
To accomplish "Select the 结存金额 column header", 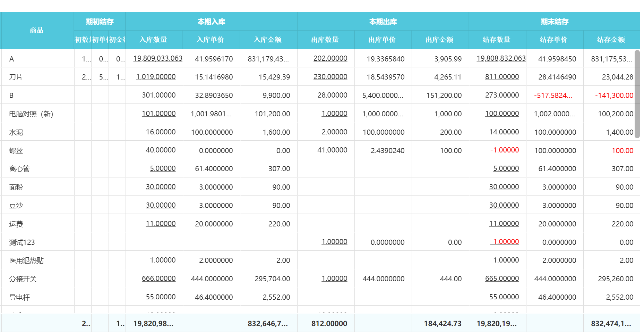I will click(x=611, y=40).
